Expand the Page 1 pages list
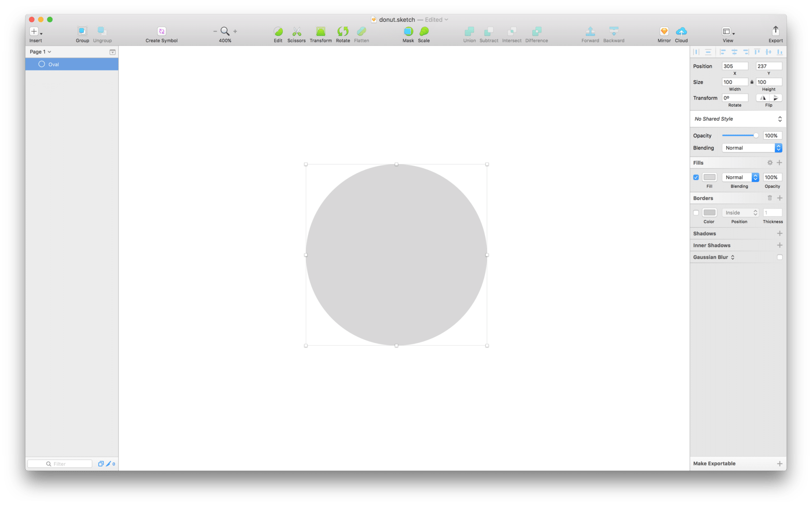Image resolution: width=812 pixels, height=507 pixels. pos(41,52)
